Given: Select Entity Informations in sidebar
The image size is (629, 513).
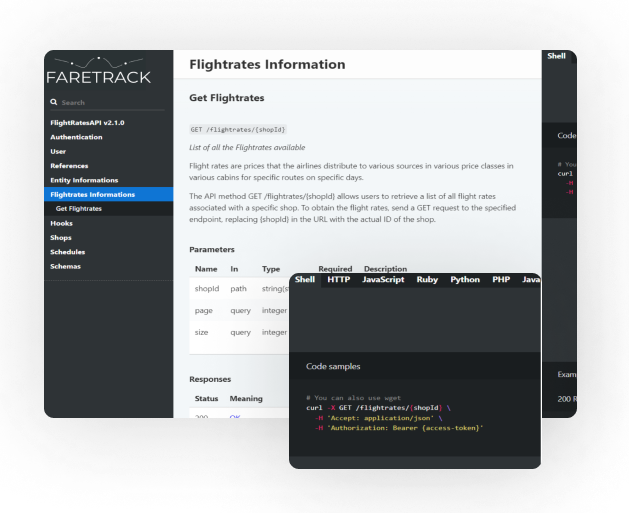Looking at the screenshot, I should point(84,180).
